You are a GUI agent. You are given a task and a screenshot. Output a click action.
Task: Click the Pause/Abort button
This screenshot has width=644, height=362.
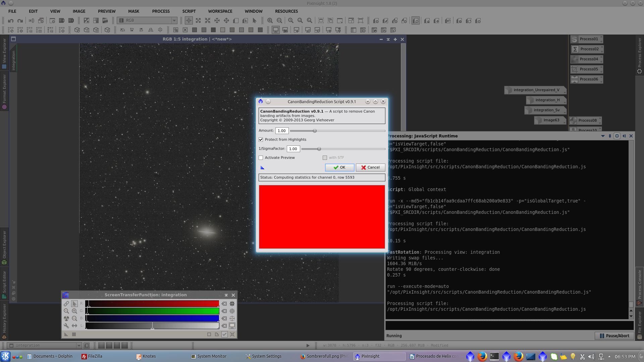click(614, 336)
